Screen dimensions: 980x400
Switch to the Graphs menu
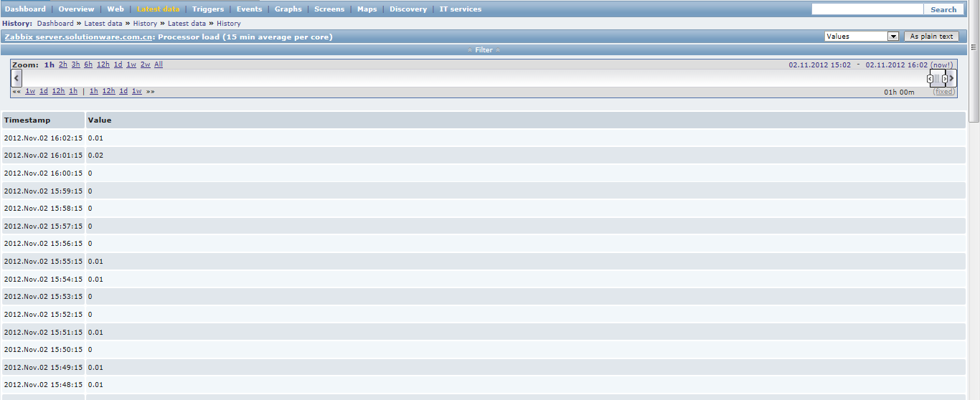(x=288, y=9)
